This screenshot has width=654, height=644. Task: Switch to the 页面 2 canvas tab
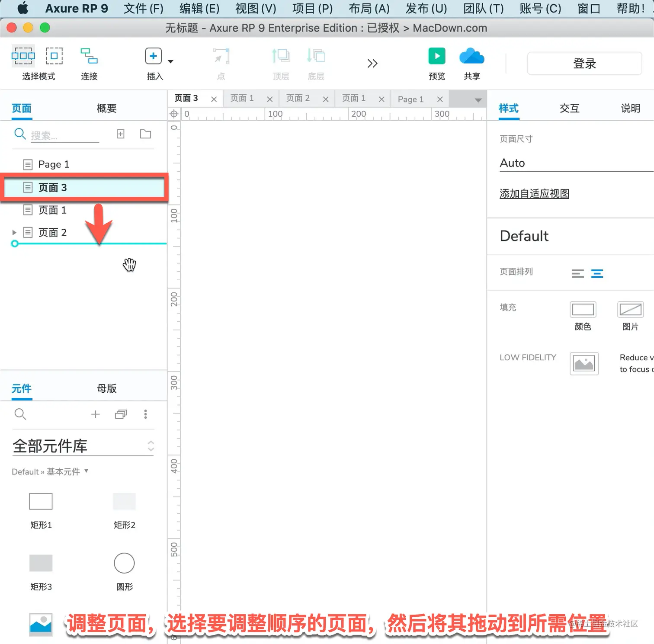(x=298, y=98)
